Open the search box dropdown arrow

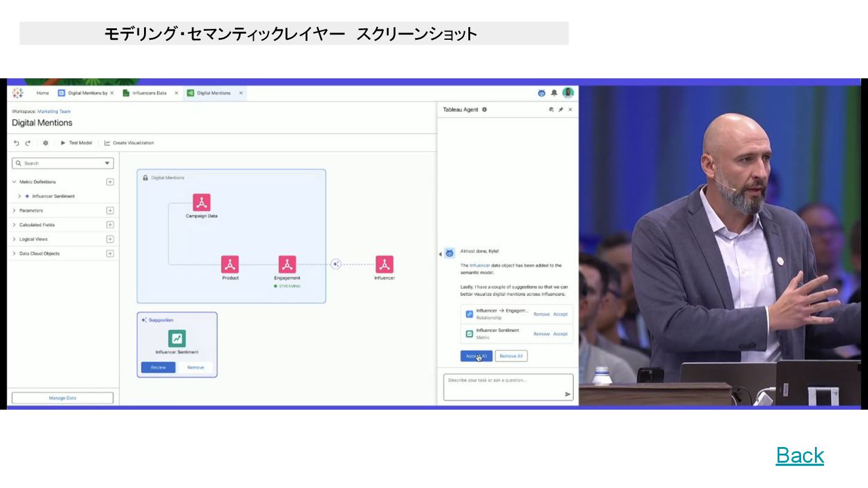tap(107, 163)
